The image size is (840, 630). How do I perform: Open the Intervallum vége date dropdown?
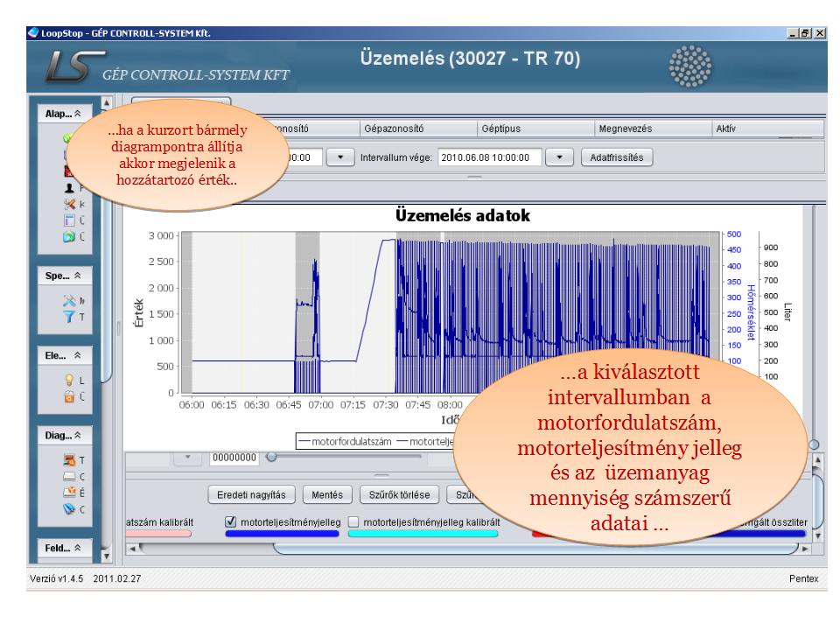pyautogui.click(x=558, y=157)
